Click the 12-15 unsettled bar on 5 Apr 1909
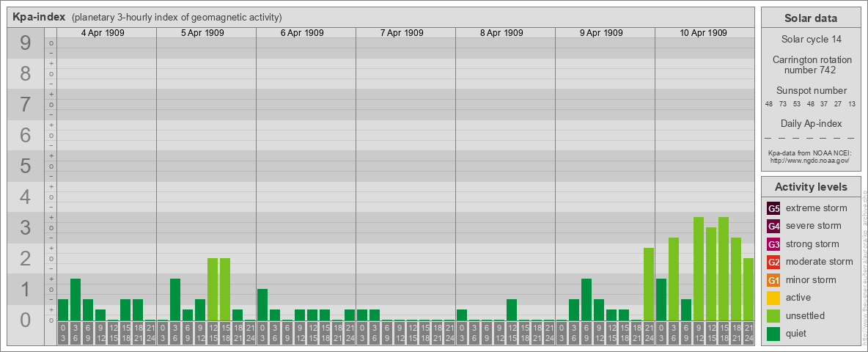This screenshot has height=352, width=868. (x=213, y=290)
